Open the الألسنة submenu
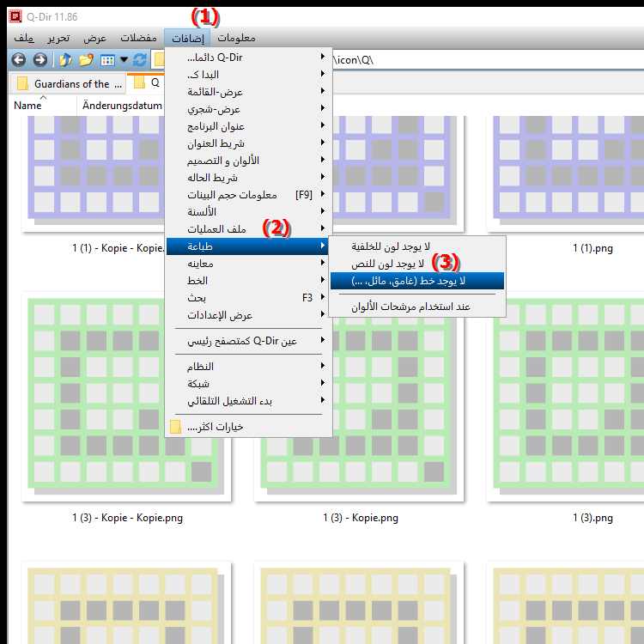The width and height of the screenshot is (644, 644). [x=246, y=212]
